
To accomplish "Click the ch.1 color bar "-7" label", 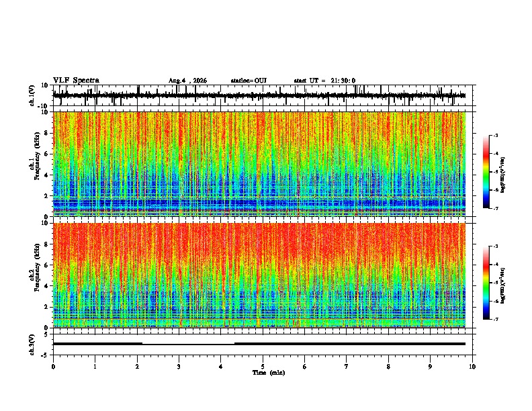I will (495, 208).
